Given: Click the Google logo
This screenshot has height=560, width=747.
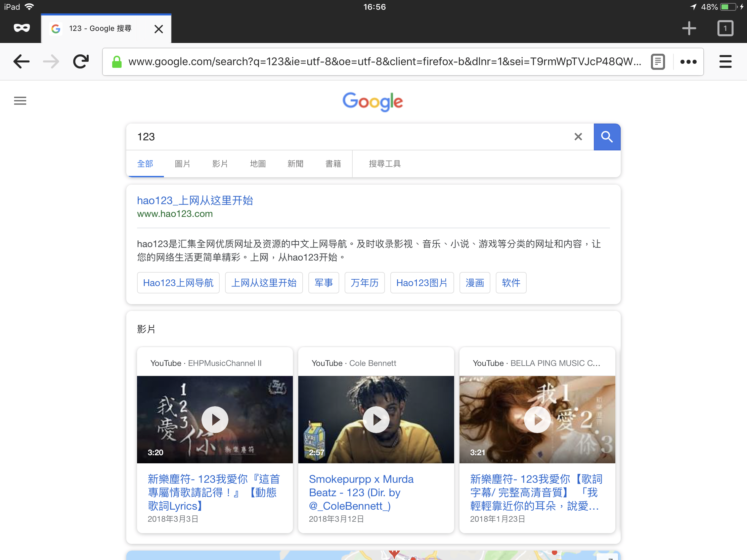Looking at the screenshot, I should coord(373,101).
